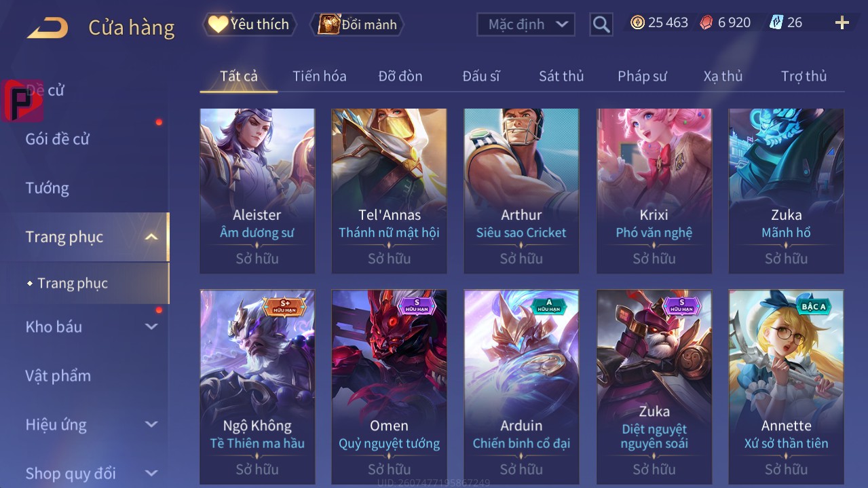The height and width of the screenshot is (488, 868).
Task: Open Đổi mảnh fragment exchange
Action: pos(358,24)
